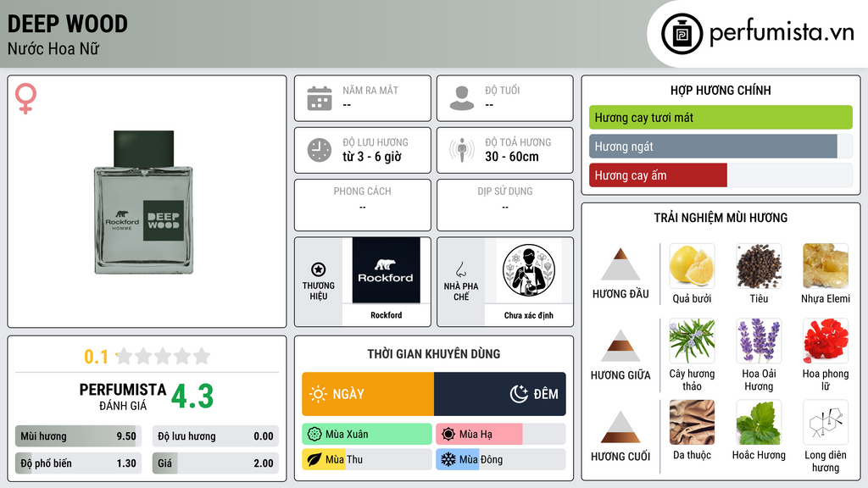The image size is (868, 488).
Task: Click the 0.1 user rating value
Action: (96, 357)
